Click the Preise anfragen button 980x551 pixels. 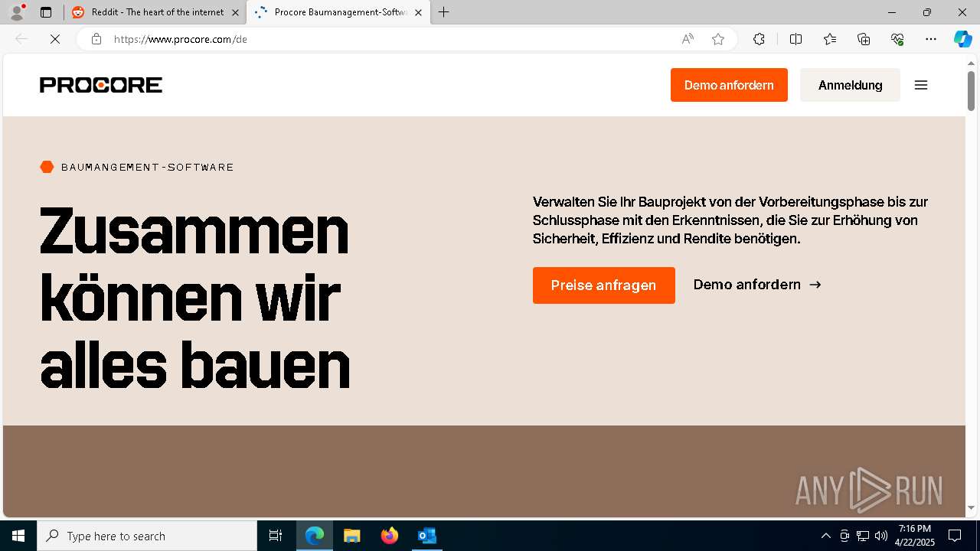coord(604,285)
